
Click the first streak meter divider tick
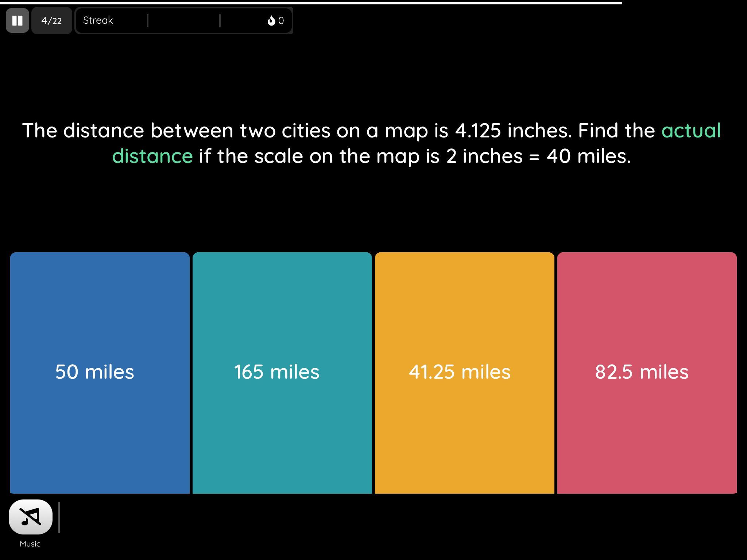tap(148, 21)
